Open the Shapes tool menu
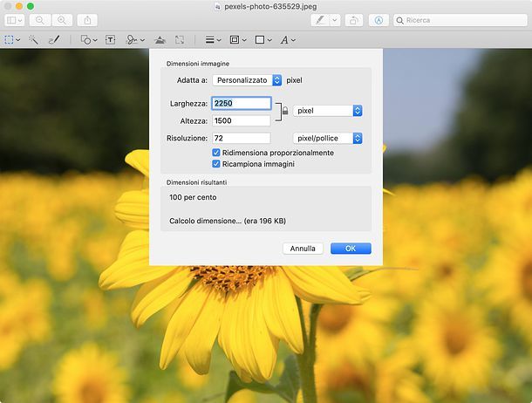Screen dimensions: 532x403 (x=85, y=40)
